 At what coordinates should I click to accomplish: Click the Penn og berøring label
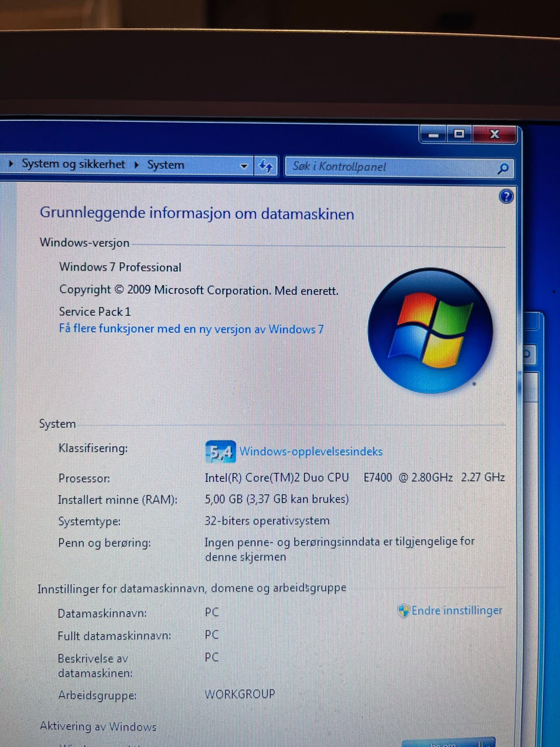pos(104,543)
